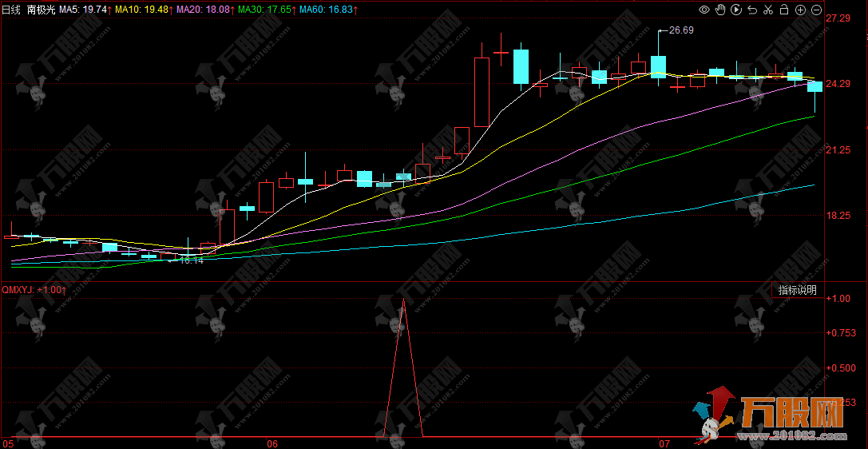Click the replay playback icon
Screen dimensions: 868x449
(736, 10)
